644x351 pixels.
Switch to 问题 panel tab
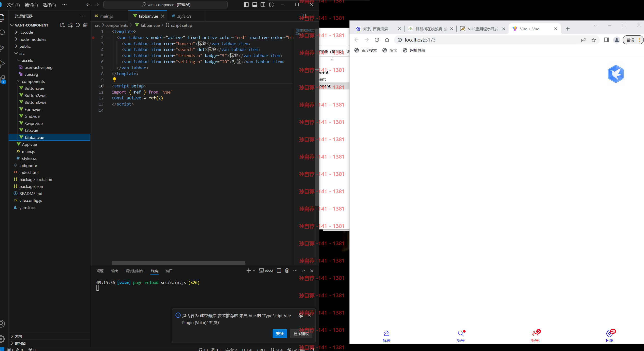(x=100, y=271)
